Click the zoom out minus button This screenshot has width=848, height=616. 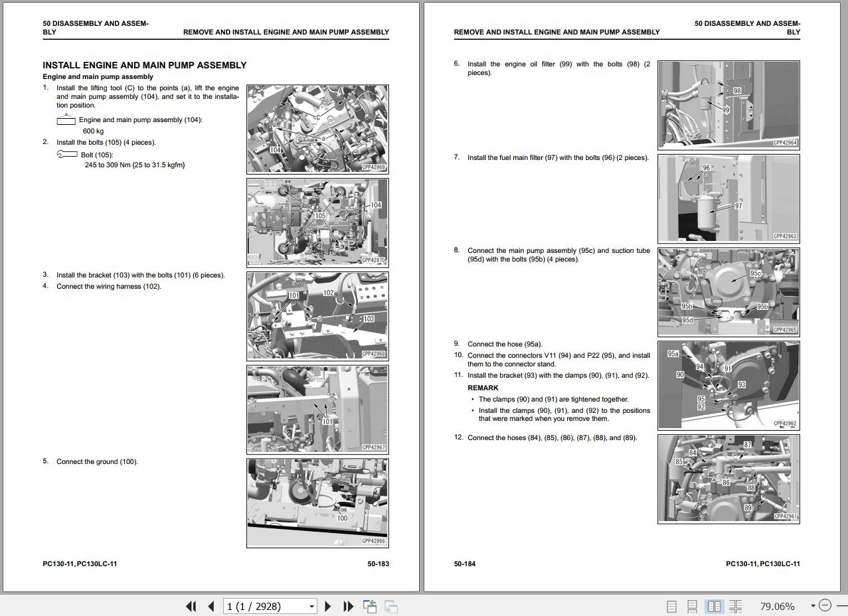825,605
